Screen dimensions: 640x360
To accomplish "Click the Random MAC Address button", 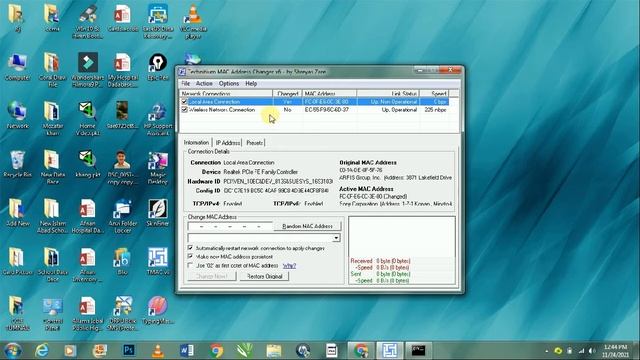I will pyautogui.click(x=307, y=226).
